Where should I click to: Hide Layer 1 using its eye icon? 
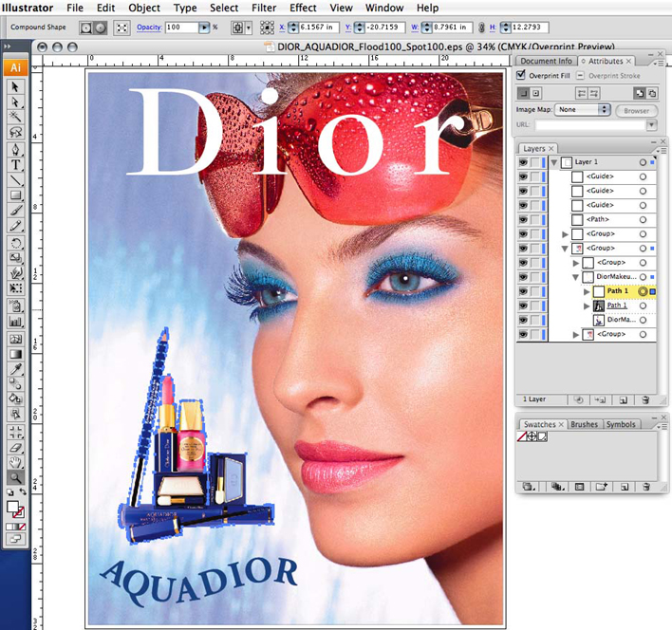pyautogui.click(x=523, y=162)
